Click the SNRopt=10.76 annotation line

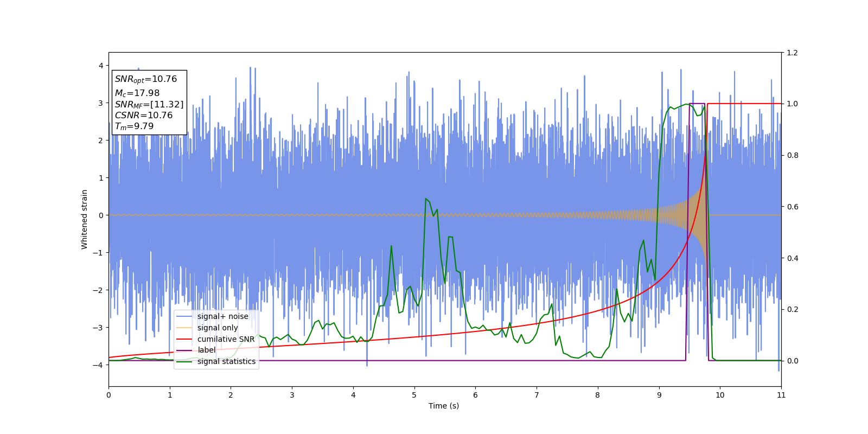tap(146, 79)
